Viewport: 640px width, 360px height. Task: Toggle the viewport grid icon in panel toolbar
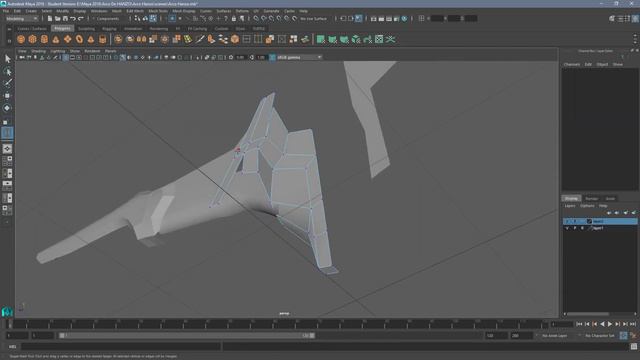(65, 58)
